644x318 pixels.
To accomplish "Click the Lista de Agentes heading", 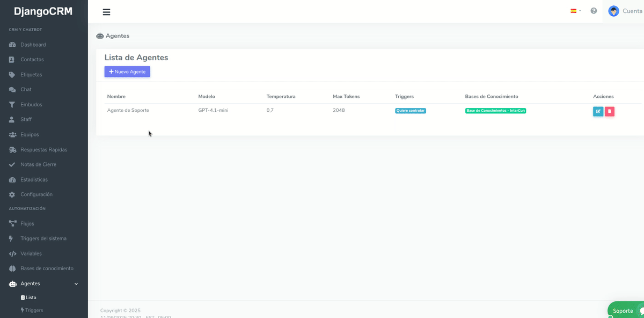I will (136, 57).
